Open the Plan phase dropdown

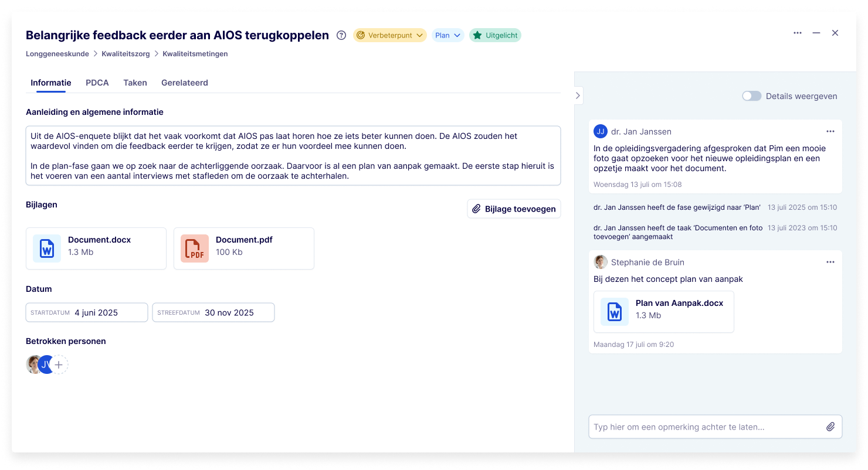(448, 35)
